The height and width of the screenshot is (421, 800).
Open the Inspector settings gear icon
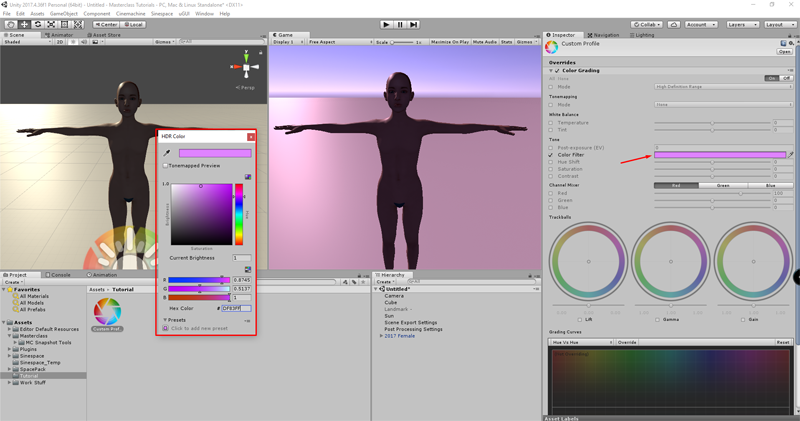coord(791,43)
